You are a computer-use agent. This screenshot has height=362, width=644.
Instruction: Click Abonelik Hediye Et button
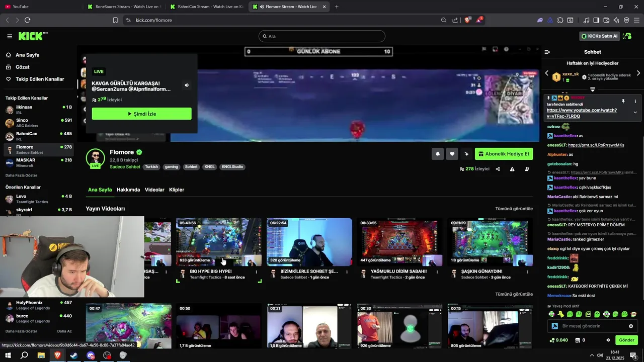pos(504,154)
